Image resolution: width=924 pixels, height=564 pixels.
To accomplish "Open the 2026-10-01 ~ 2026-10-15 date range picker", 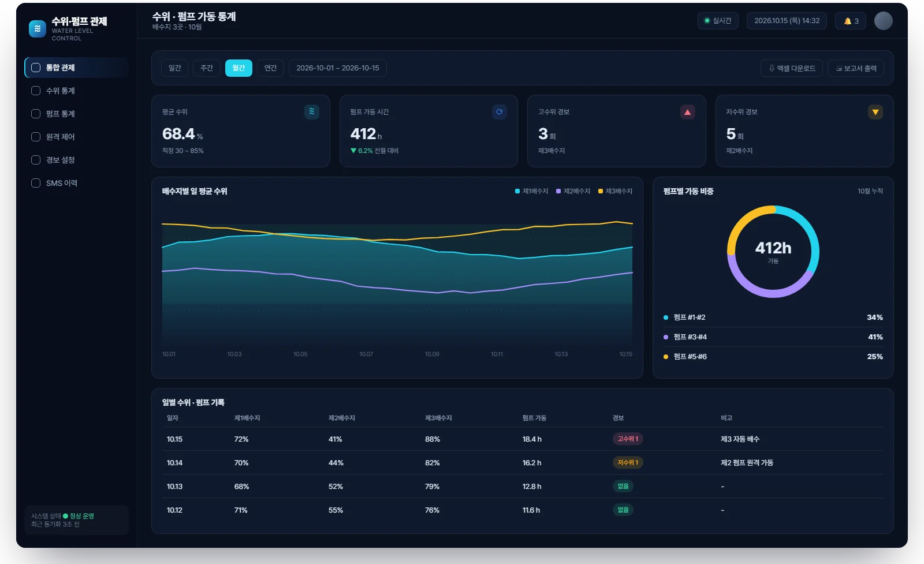I will coord(338,68).
